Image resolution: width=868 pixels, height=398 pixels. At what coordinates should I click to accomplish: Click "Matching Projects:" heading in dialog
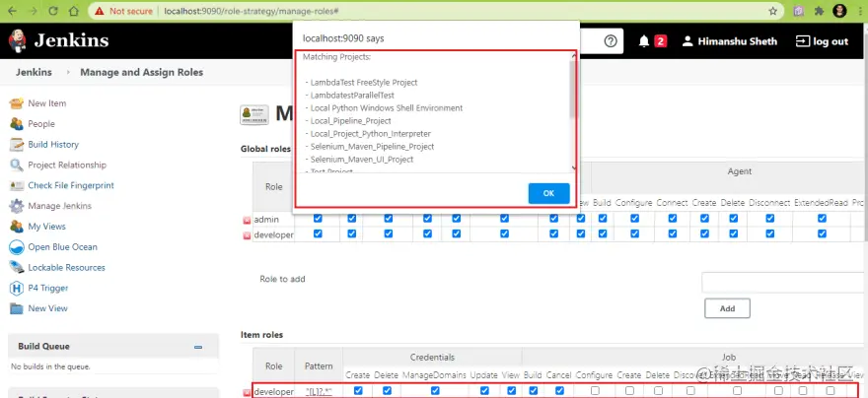pyautogui.click(x=336, y=57)
